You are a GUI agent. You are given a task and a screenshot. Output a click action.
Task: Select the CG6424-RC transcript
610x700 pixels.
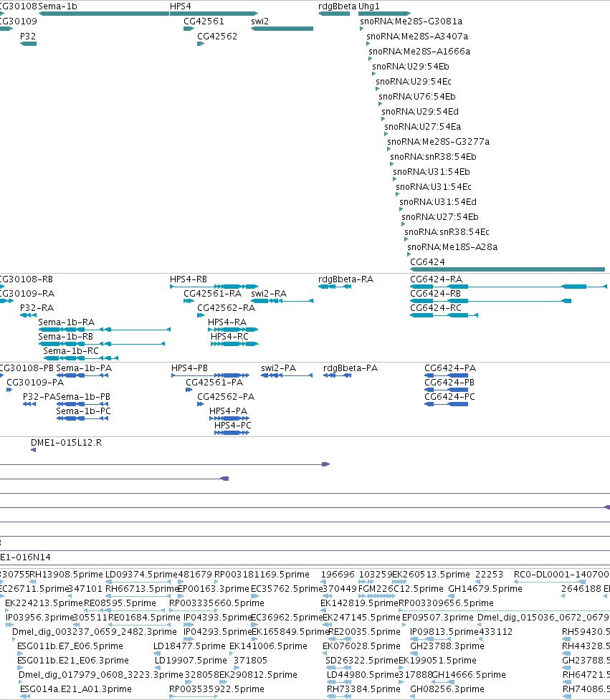444,315
